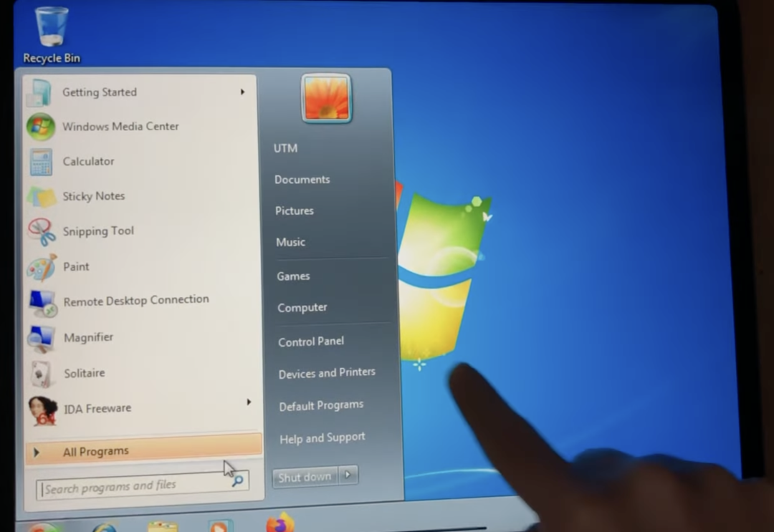Select the Sticky Notes label

click(x=93, y=195)
